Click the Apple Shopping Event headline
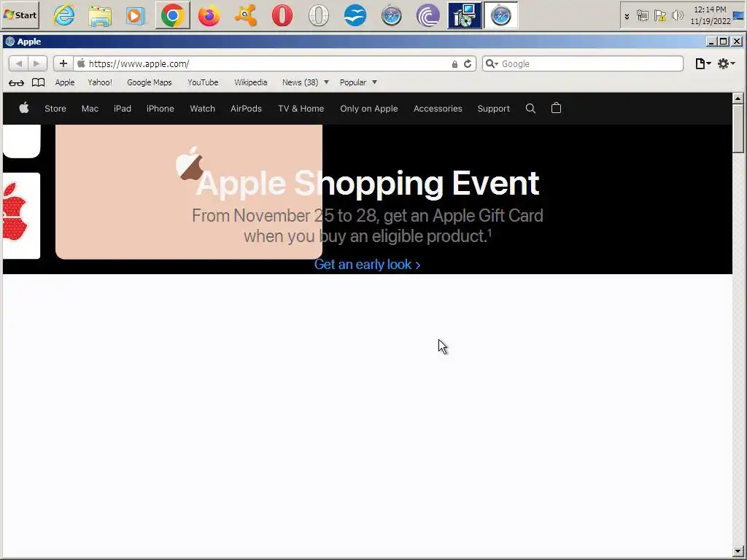 (368, 183)
